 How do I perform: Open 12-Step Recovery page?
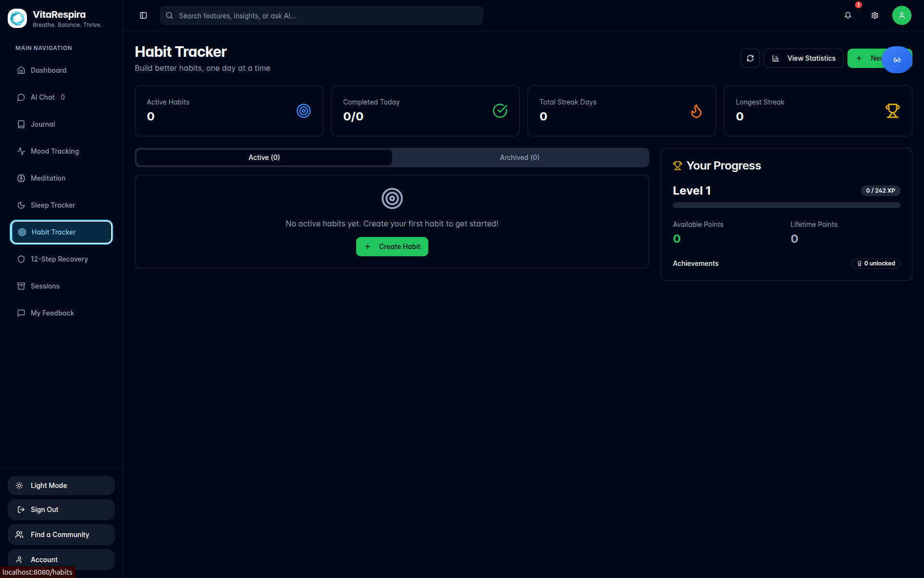pyautogui.click(x=59, y=259)
